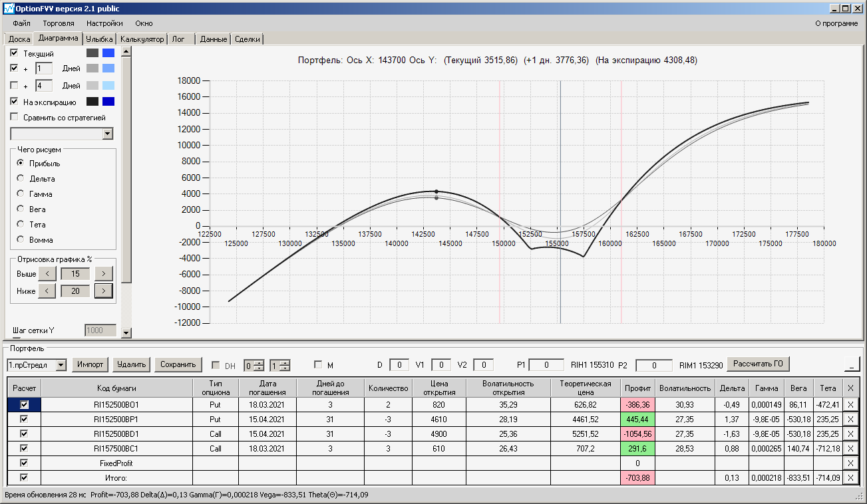Click the dark gray swatch beside Текущий
This screenshot has width=867, height=504.
tap(92, 53)
